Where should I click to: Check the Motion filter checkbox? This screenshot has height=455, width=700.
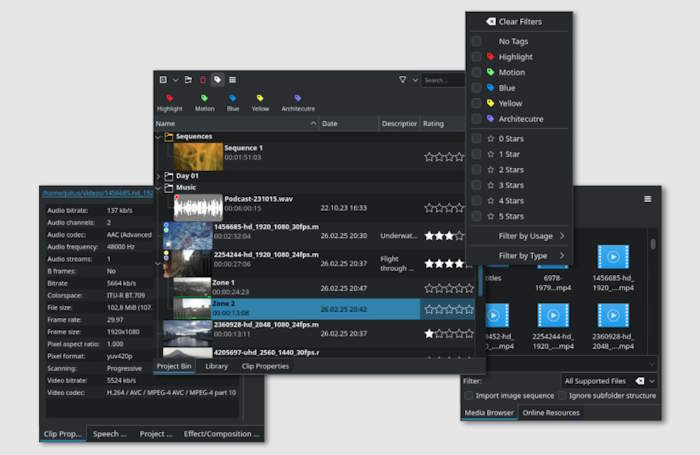pyautogui.click(x=476, y=72)
